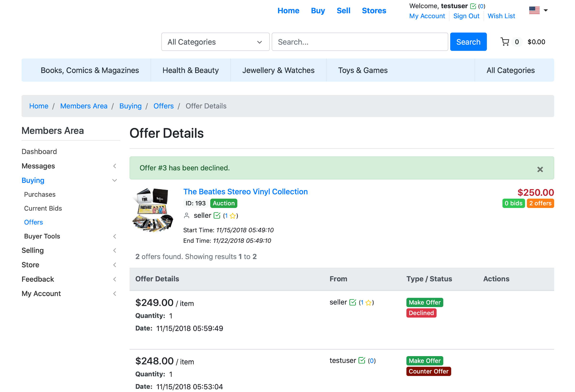Click Home in the breadcrumb
This screenshot has width=575, height=392.
(x=39, y=106)
